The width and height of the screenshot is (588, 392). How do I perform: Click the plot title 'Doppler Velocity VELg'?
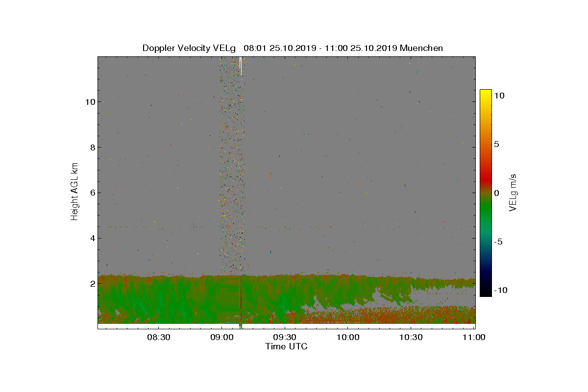pos(190,48)
